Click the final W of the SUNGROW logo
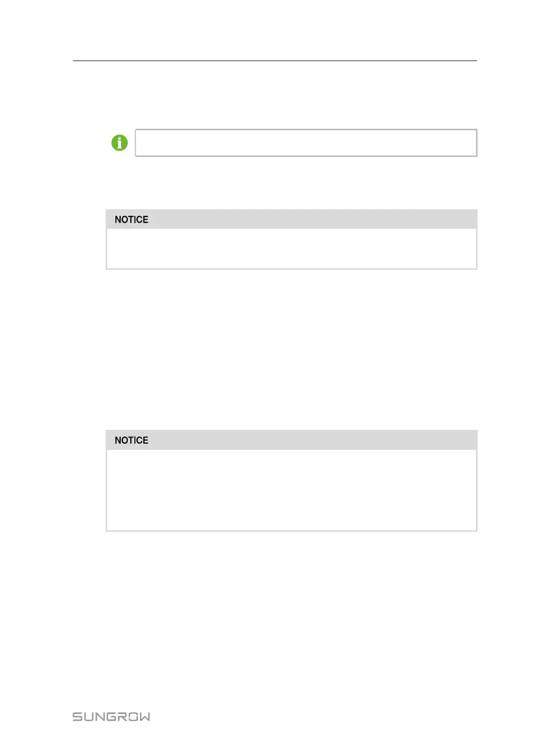The height and width of the screenshot is (756, 535). pos(144,717)
